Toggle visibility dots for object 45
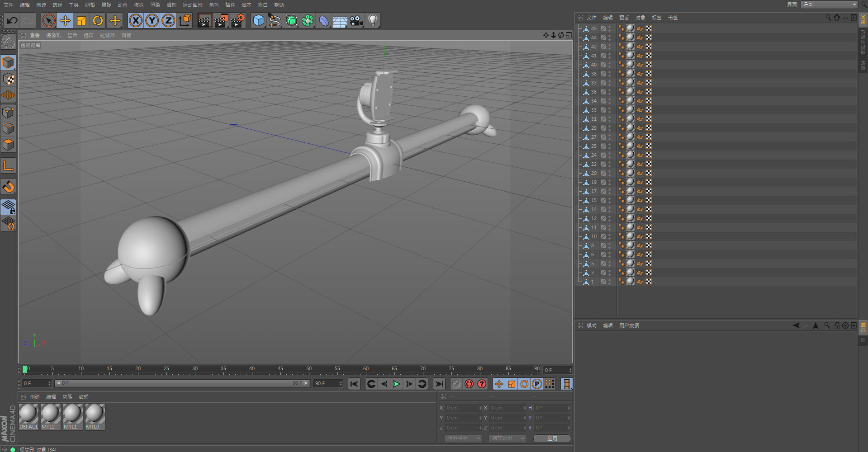Image resolution: width=868 pixels, height=452 pixels. click(x=610, y=28)
